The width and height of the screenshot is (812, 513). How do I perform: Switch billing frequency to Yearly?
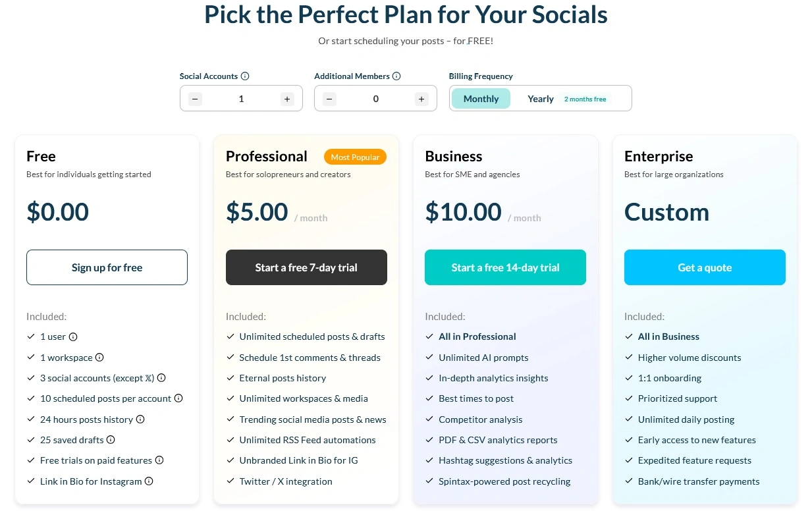coord(540,98)
